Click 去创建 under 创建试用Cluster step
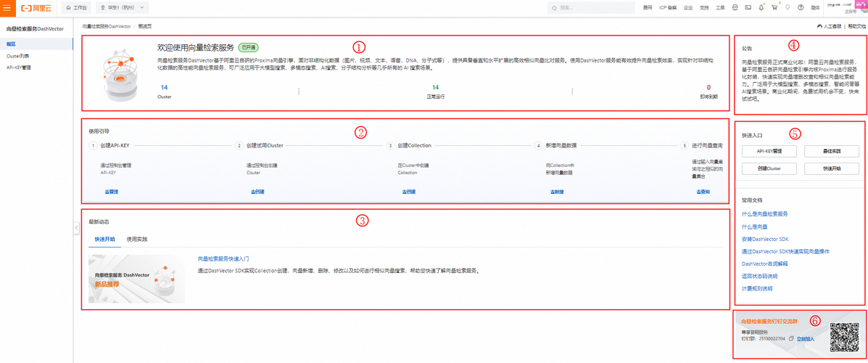 (x=257, y=192)
